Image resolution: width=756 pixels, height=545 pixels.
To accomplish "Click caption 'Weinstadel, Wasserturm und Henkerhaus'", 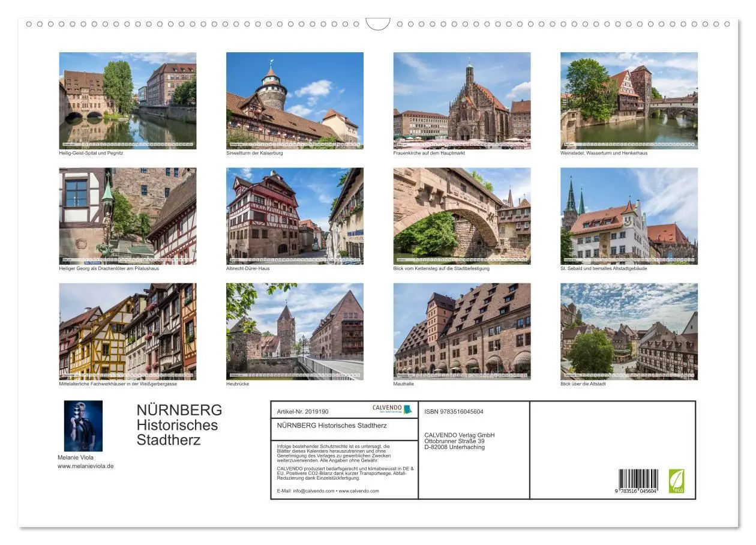I will 604,153.
